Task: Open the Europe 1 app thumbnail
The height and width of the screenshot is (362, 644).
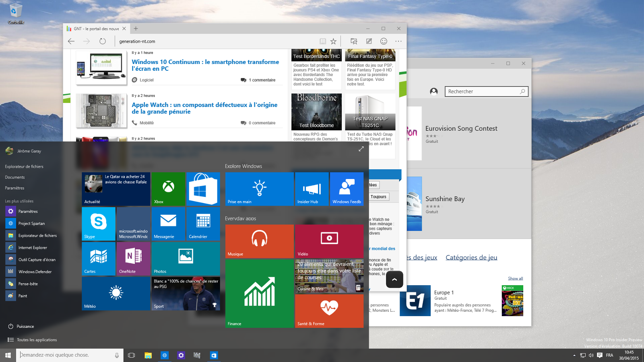Action: 415,300
